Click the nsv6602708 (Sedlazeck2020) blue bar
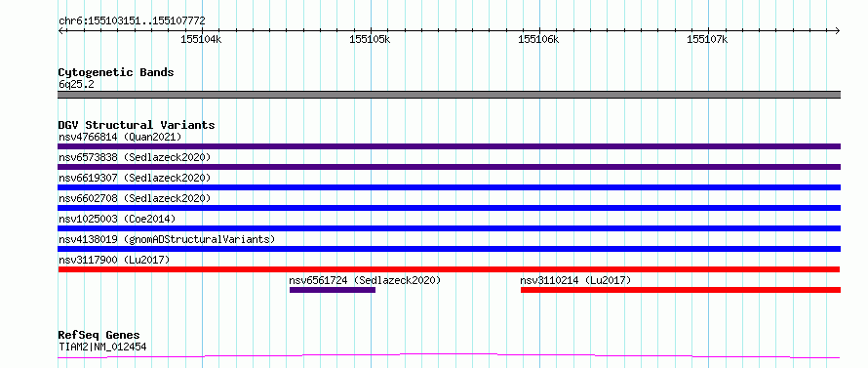 [x=449, y=208]
